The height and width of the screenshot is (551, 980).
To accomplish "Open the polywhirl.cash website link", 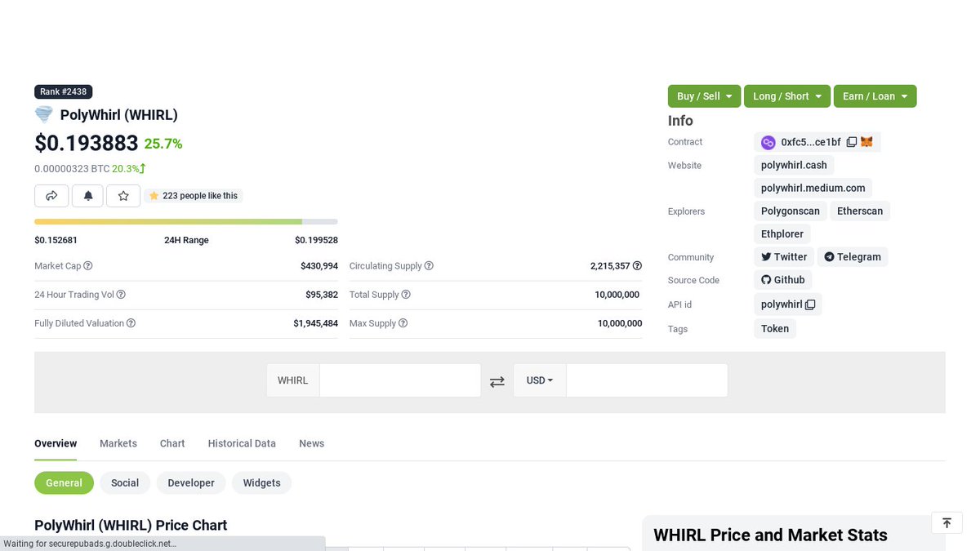I will [x=794, y=165].
